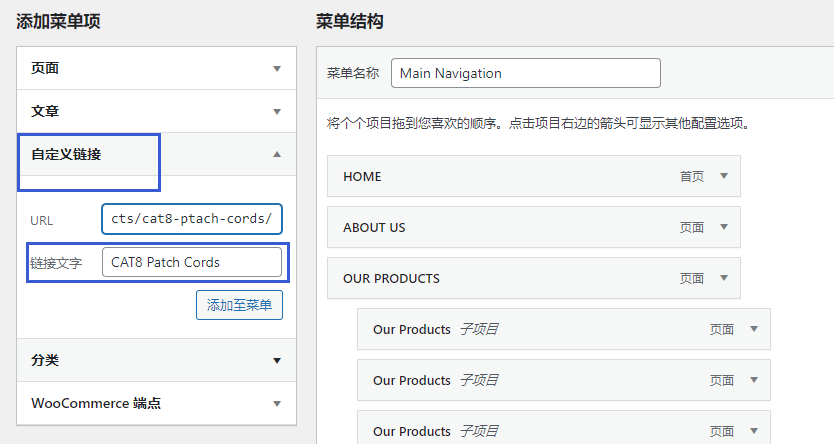The image size is (834, 444).
Task: Expand third Our Products sub-item arrow
Action: [x=754, y=431]
